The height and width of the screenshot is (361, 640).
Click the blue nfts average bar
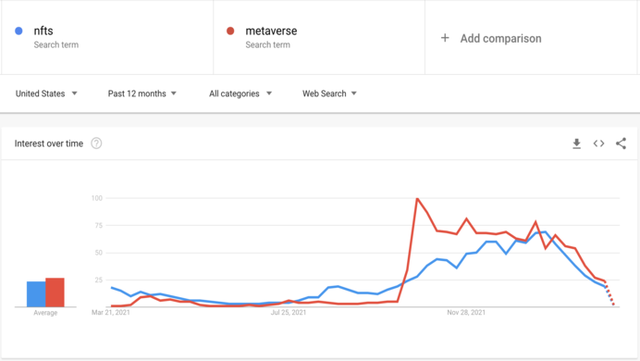36,294
